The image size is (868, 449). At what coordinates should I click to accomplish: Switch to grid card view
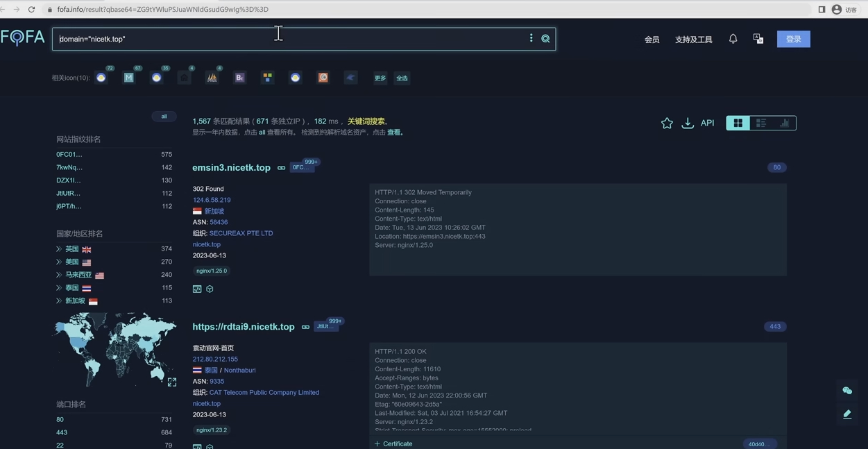738,123
